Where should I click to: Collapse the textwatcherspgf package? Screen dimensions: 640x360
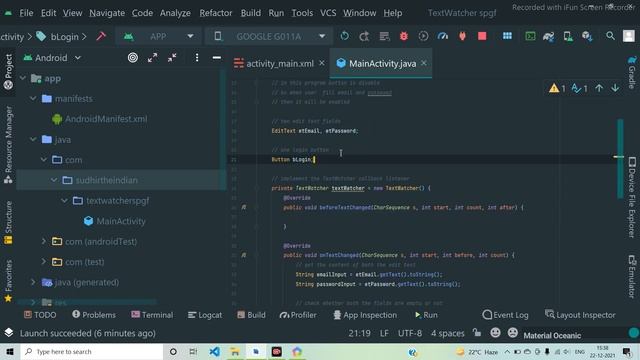(x=64, y=200)
